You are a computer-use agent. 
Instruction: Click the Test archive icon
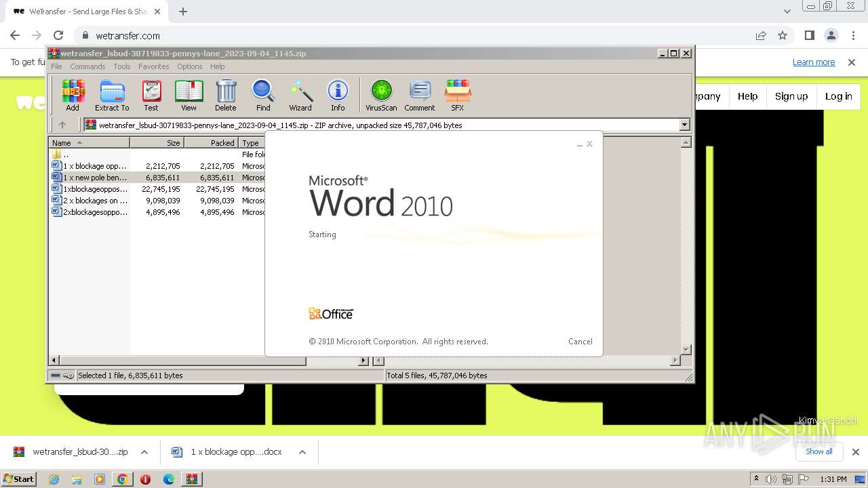coord(151,95)
